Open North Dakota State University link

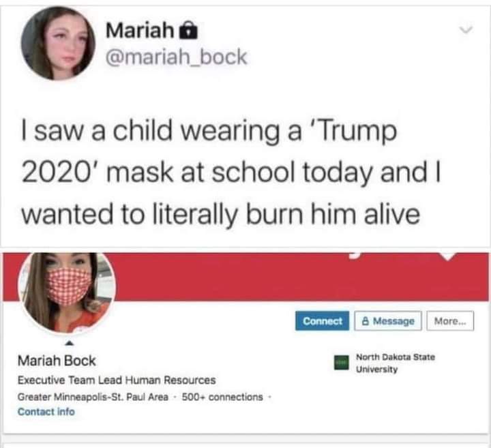(395, 363)
